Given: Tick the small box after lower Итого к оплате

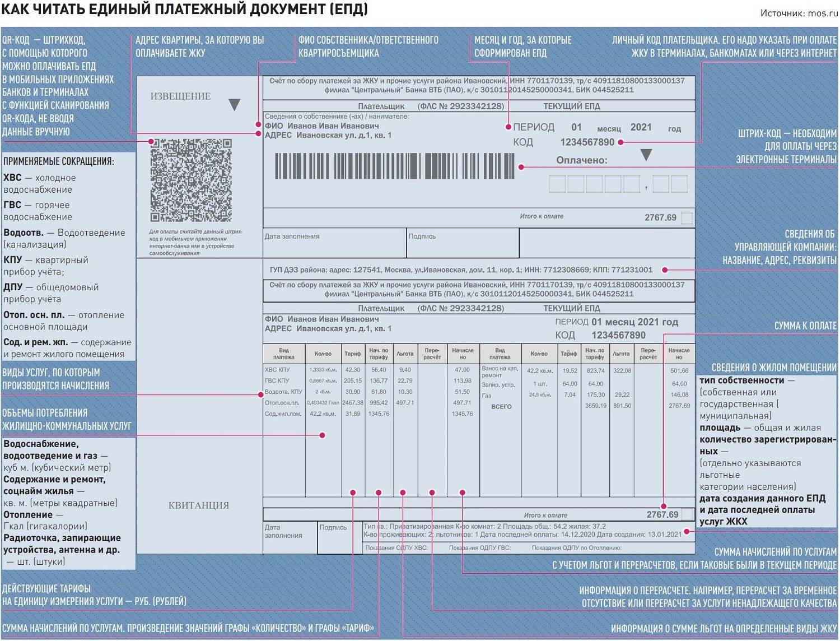Looking at the screenshot, I should click(x=688, y=514).
